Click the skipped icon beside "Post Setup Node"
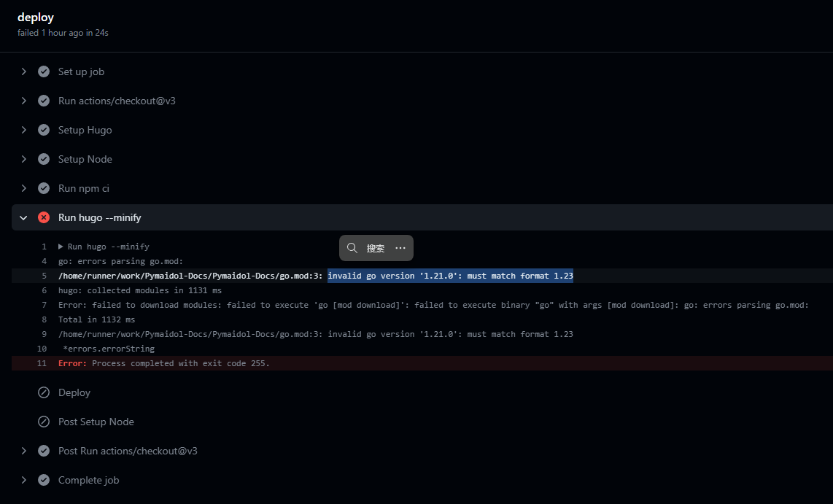 point(44,422)
